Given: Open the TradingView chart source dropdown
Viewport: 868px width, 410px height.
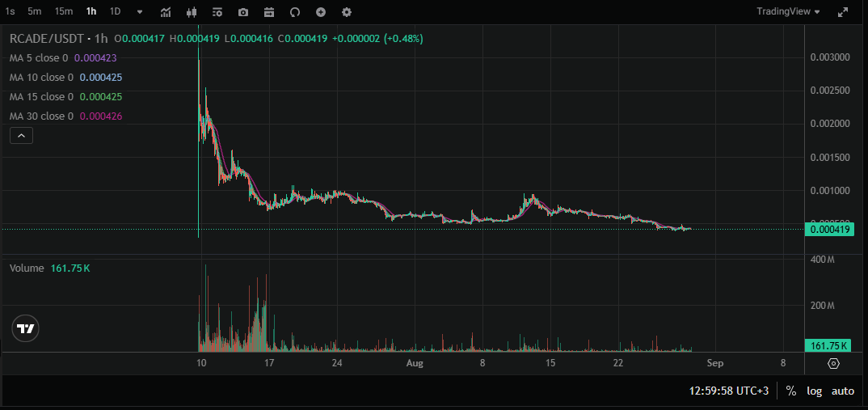Looking at the screenshot, I should coord(788,11).
